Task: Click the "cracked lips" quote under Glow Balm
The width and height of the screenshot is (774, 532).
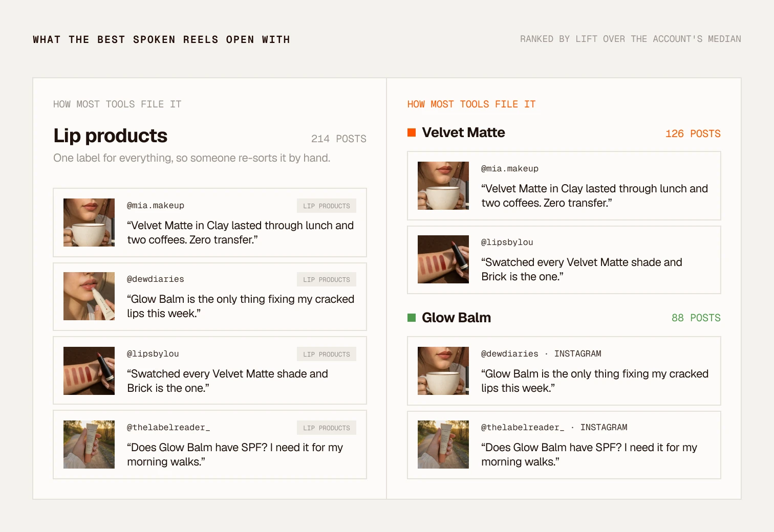Action: (x=595, y=381)
